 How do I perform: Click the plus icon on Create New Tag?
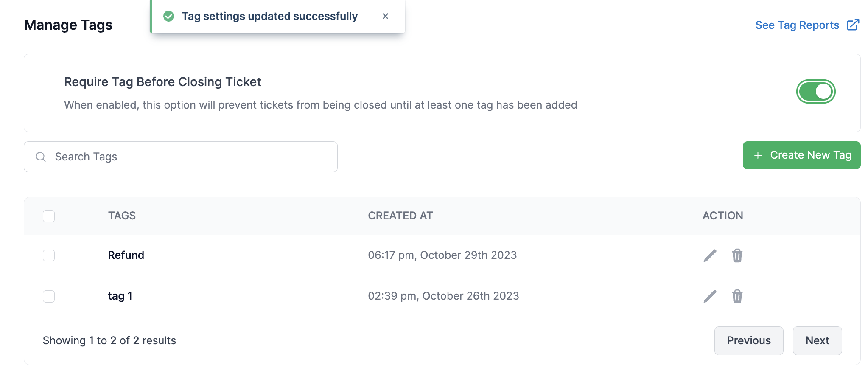click(758, 155)
